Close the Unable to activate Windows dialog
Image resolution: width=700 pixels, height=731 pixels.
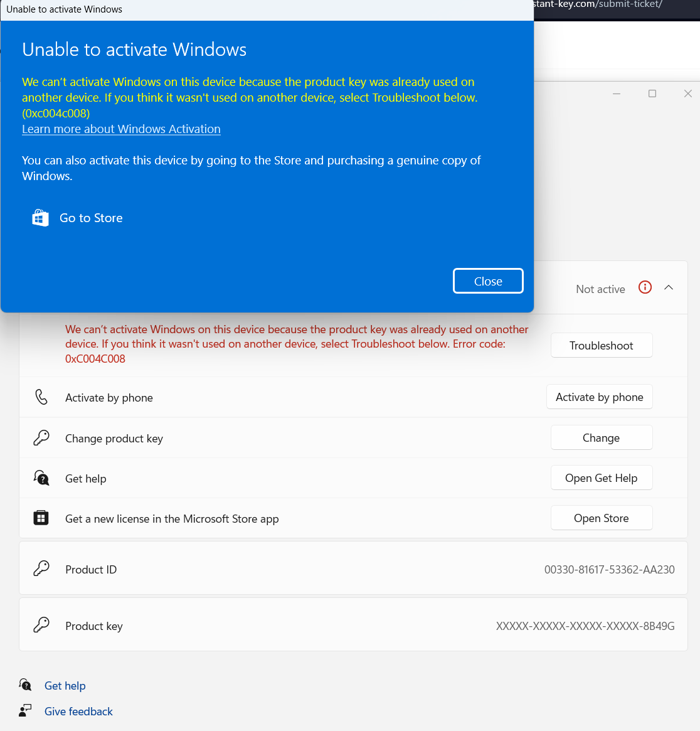coord(488,281)
